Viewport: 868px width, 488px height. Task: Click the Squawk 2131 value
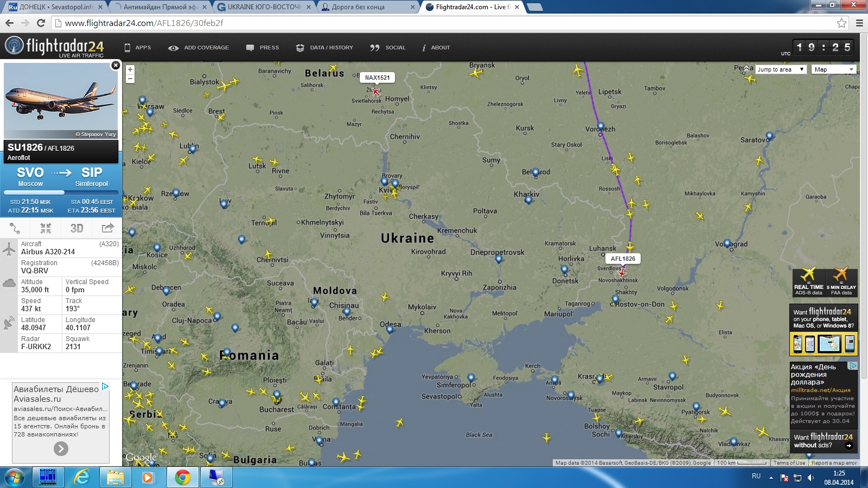(73, 346)
